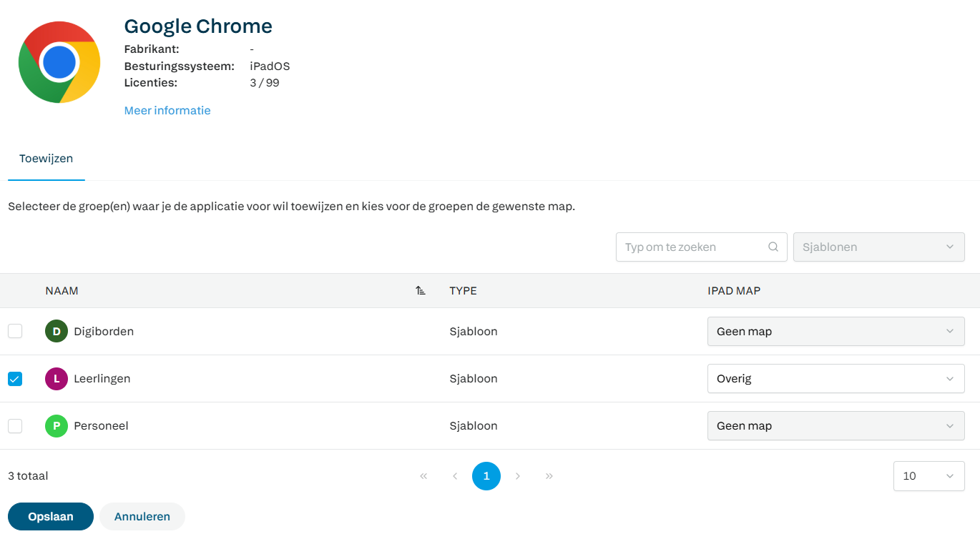Viewport: 980px width, 544px height.
Task: Click the sort icon in Naam column
Action: pyautogui.click(x=421, y=291)
